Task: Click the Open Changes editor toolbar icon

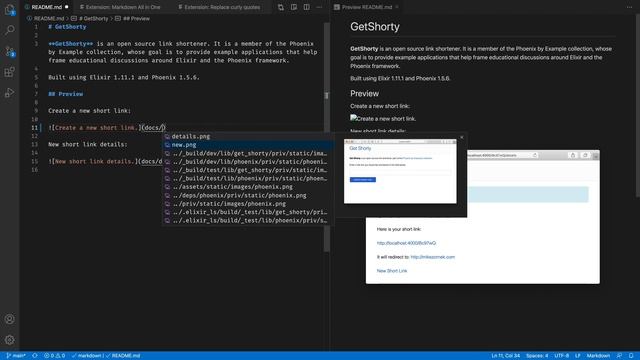Action: coord(281,7)
